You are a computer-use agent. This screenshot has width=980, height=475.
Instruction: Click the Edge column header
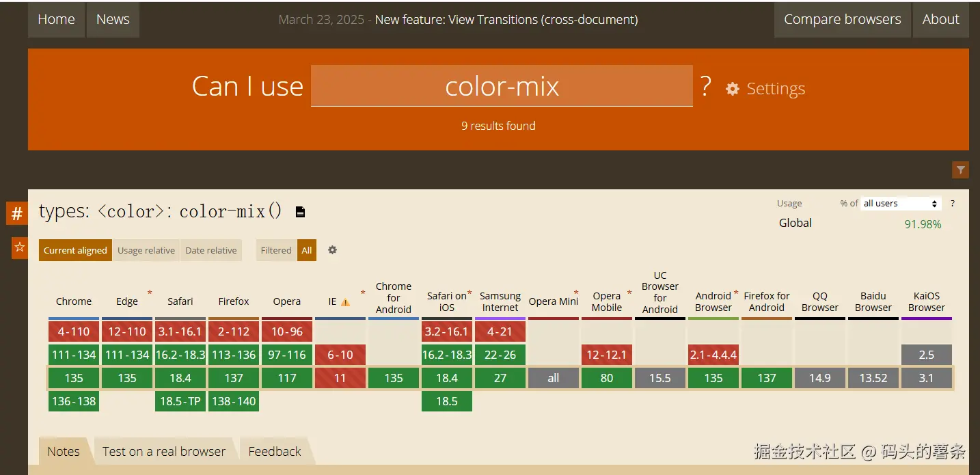tap(127, 301)
